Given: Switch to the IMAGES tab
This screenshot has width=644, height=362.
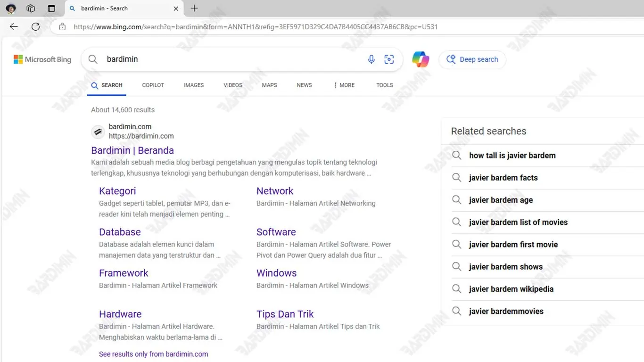Looking at the screenshot, I should [x=194, y=85].
